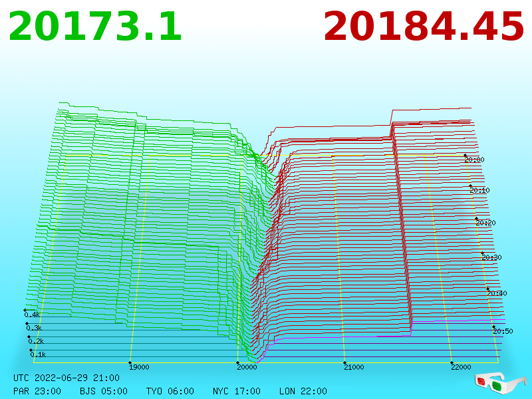
Task: Select the 20:20 time axis marker
Action: [x=486, y=223]
